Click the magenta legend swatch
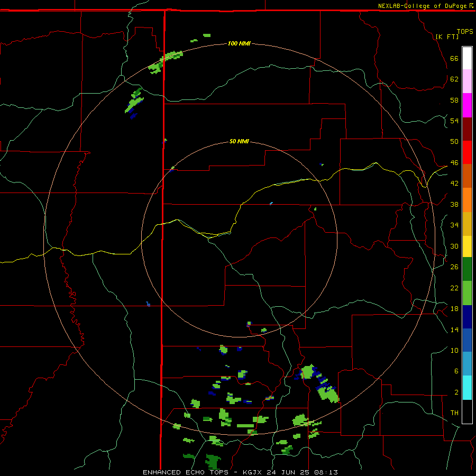This screenshot has height=476, width=476. point(467,105)
